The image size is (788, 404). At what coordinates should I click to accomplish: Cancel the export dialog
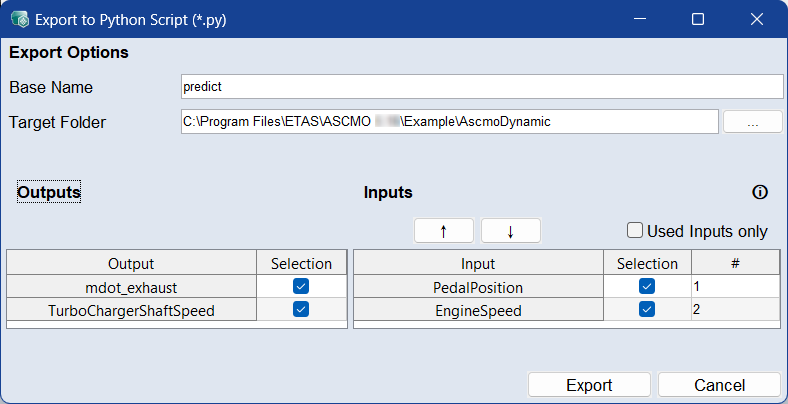pos(718,385)
